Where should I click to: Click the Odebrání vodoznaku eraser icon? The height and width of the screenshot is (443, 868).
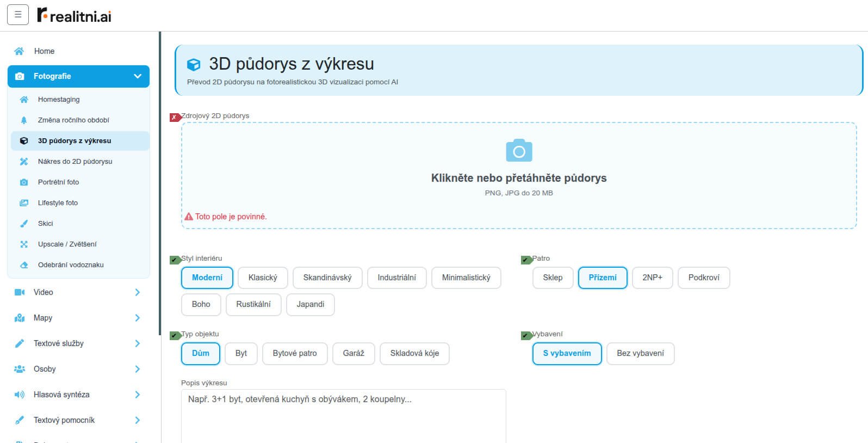(x=24, y=265)
